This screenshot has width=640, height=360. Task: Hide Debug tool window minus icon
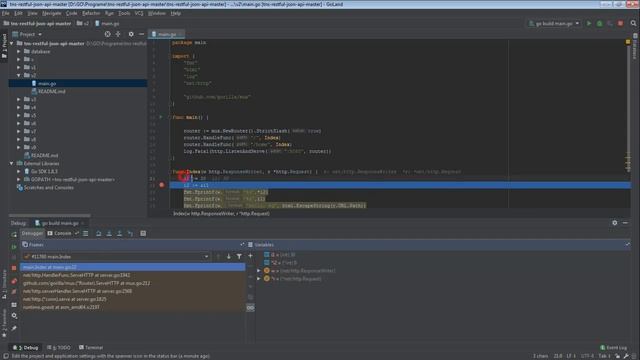[x=625, y=223]
